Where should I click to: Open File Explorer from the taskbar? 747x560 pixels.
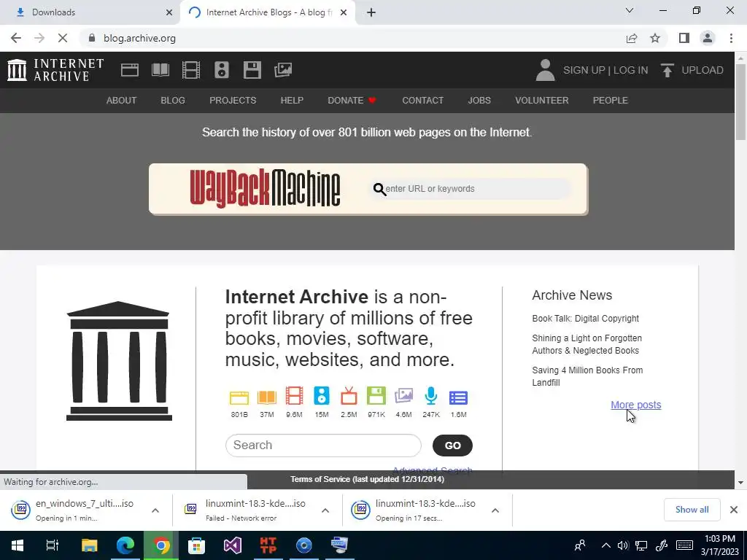89,545
